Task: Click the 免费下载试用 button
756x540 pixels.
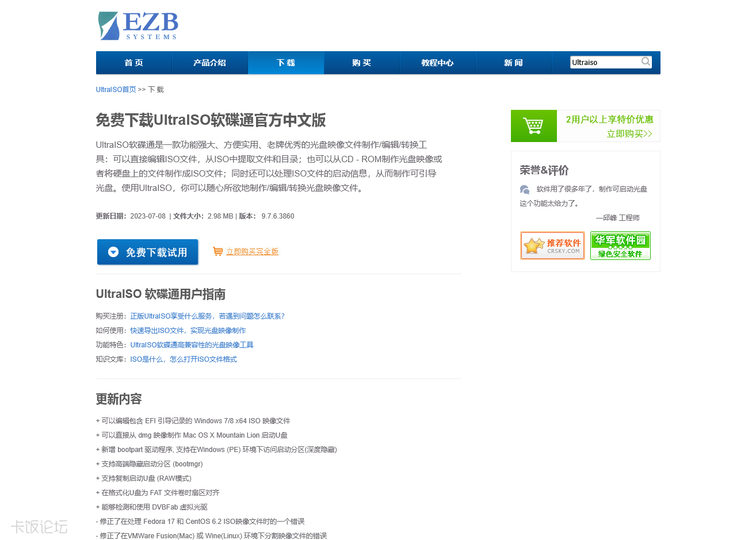Action: coord(147,251)
